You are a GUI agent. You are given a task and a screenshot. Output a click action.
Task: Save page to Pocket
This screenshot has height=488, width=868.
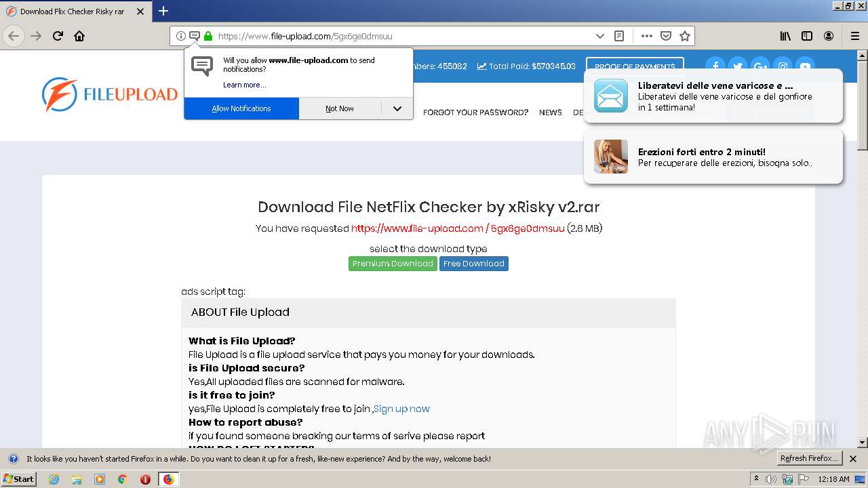[666, 36]
